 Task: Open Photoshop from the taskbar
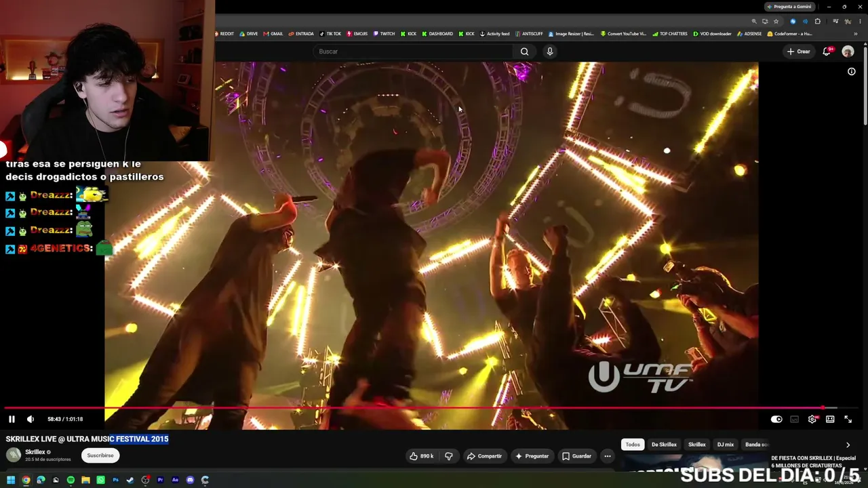115,481
